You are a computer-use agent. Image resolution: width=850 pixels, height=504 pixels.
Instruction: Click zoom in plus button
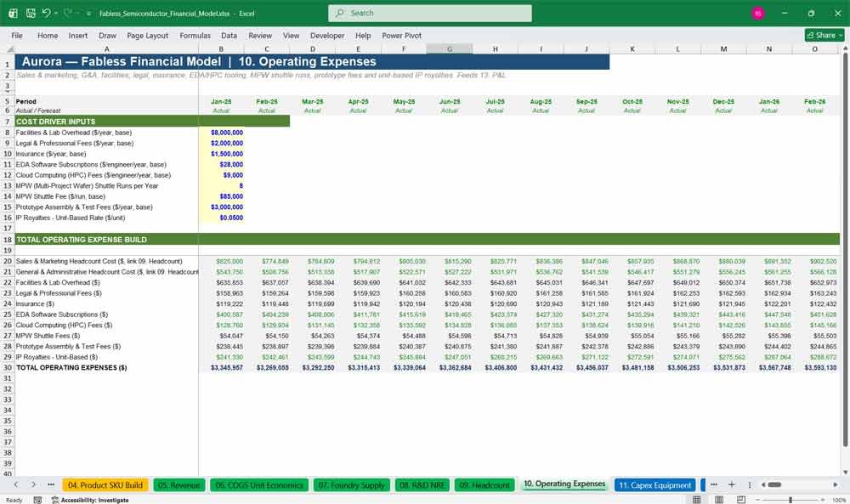coord(823,500)
